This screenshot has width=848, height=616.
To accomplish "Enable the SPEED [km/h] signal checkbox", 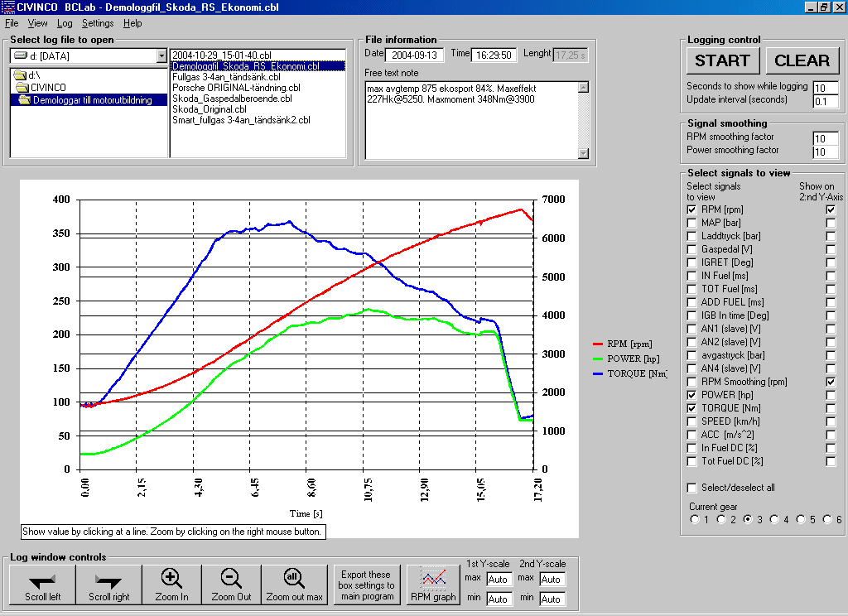I will coord(691,421).
